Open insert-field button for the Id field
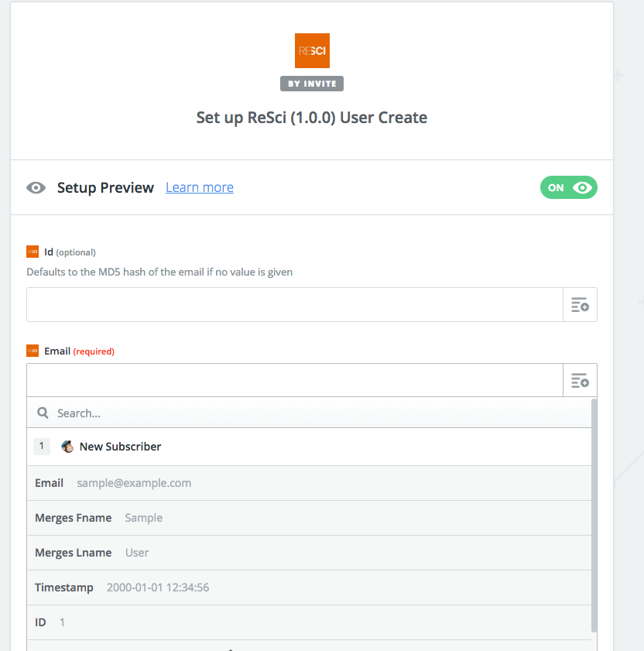This screenshot has height=651, width=644. [580, 304]
